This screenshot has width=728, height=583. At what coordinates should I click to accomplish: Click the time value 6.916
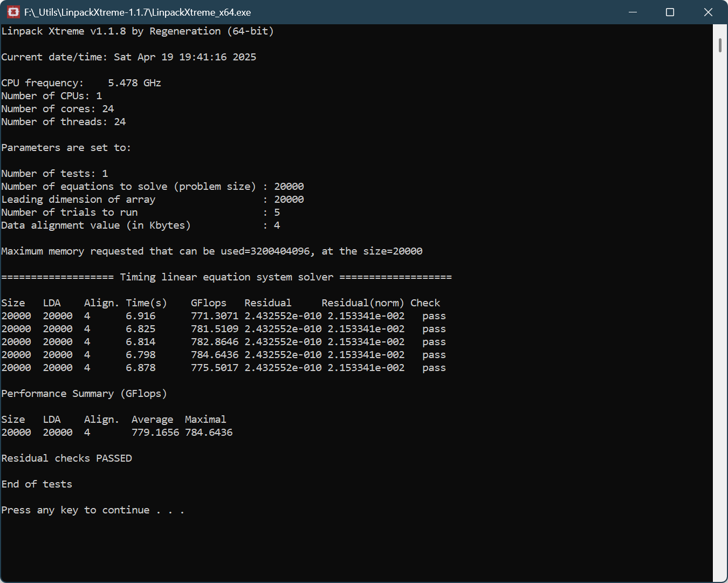[141, 316]
